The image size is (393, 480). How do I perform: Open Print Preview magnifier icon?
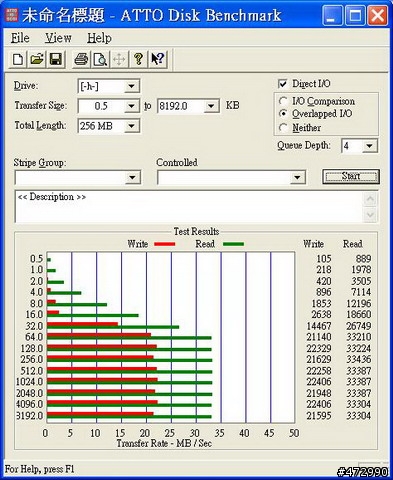tap(100, 60)
